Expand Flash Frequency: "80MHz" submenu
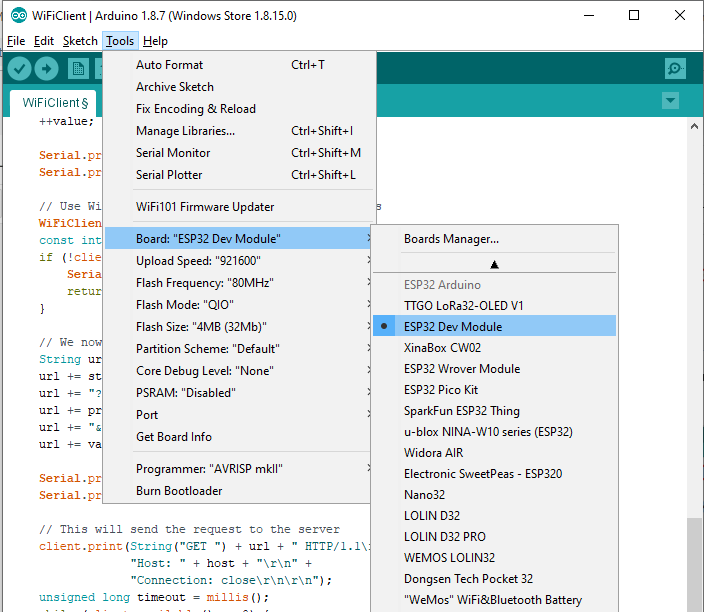This screenshot has height=612, width=704. pos(239,282)
